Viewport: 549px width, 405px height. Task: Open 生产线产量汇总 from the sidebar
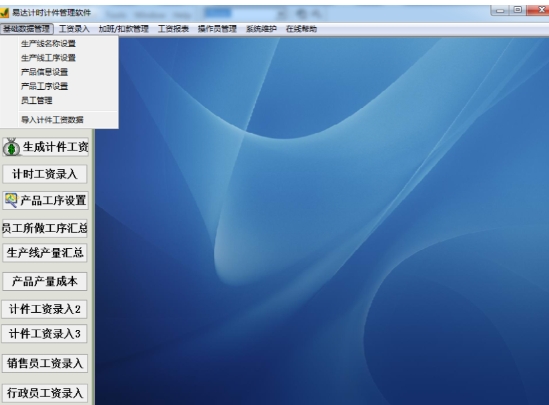pos(45,253)
